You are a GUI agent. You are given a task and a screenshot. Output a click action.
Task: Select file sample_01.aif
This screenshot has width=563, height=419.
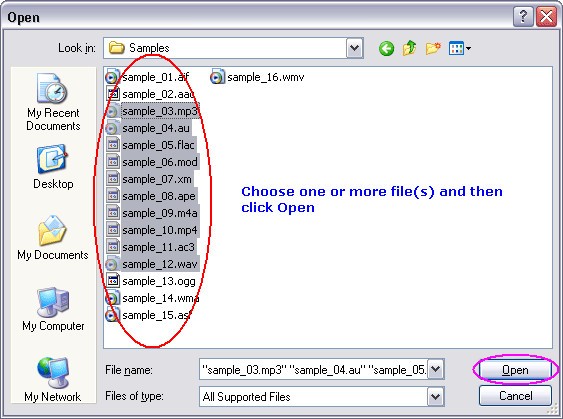tap(148, 77)
